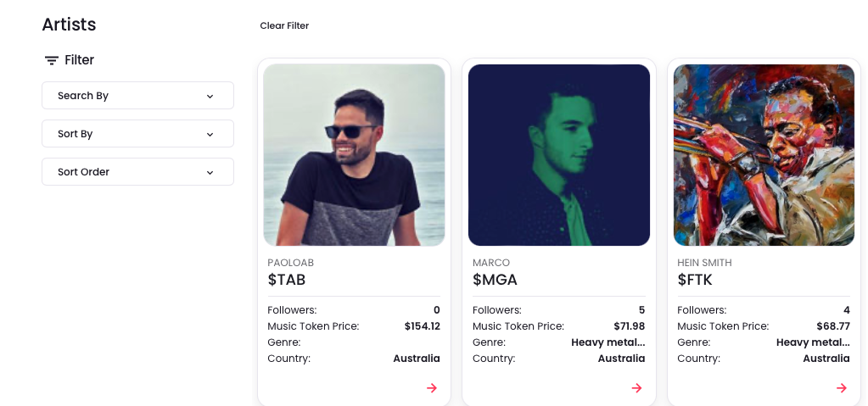Click the PAOLOAB artist name
Image resolution: width=868 pixels, height=406 pixels.
(x=290, y=263)
